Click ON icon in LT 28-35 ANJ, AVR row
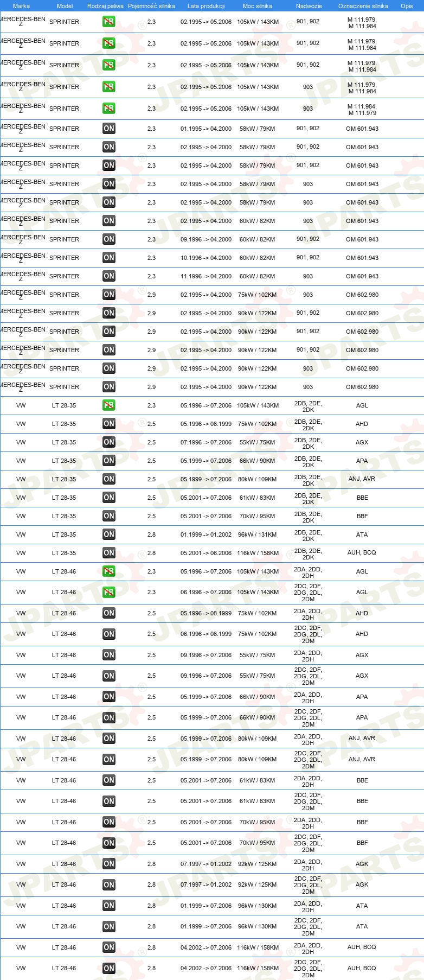This screenshot has width=424, height=980. point(109,479)
